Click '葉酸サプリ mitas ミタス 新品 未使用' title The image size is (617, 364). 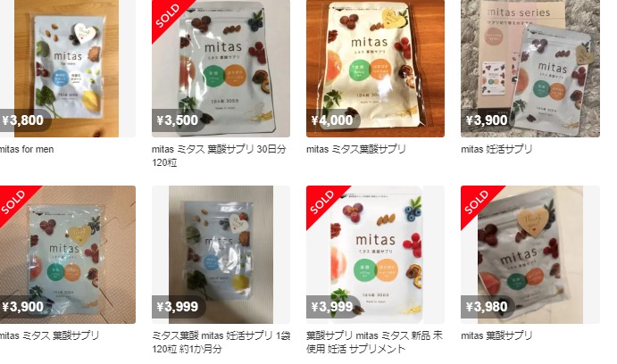(374, 342)
